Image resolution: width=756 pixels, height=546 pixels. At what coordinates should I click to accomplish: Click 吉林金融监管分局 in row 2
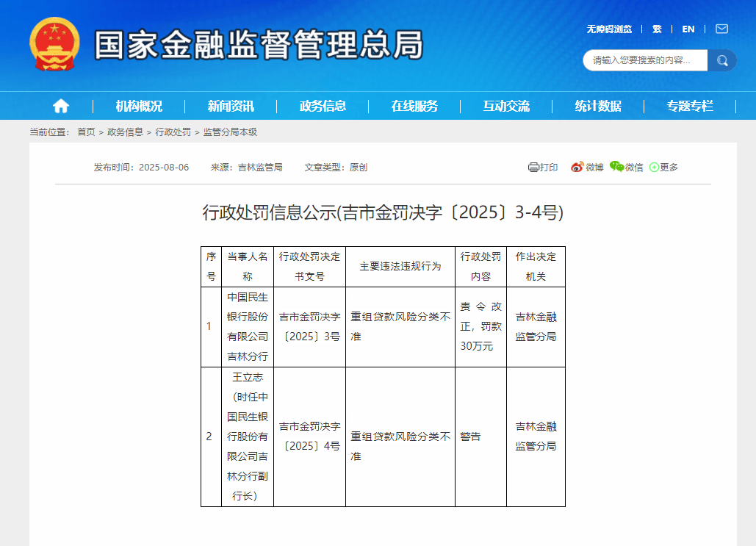(536, 437)
